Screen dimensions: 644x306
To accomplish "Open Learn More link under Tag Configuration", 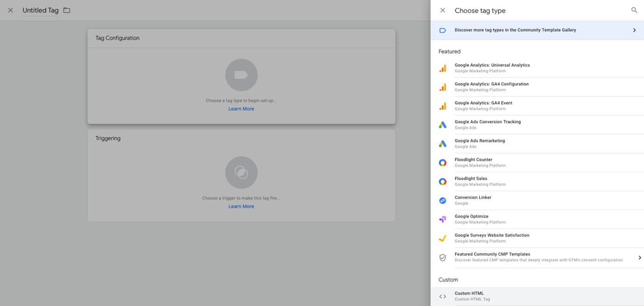I will [x=241, y=109].
